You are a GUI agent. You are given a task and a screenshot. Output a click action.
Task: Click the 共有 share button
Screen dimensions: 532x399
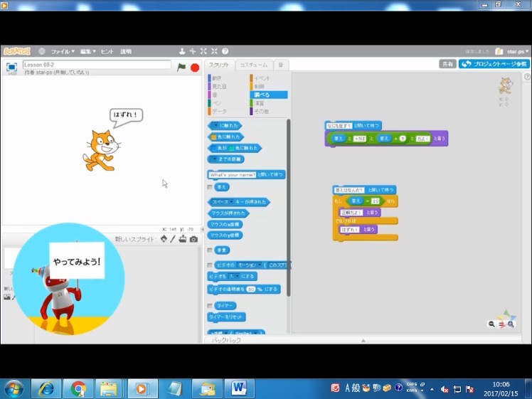447,64
